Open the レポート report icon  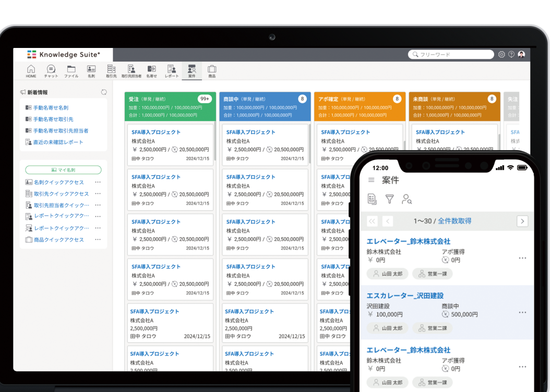(x=172, y=71)
